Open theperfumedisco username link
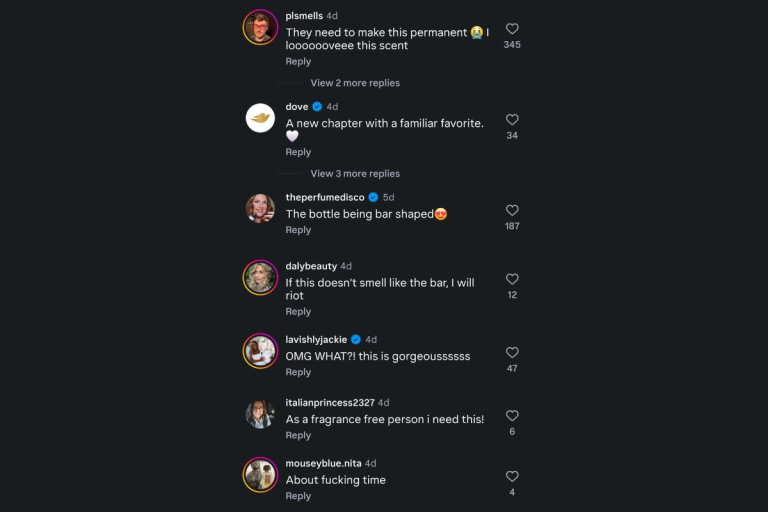Image resolution: width=768 pixels, height=512 pixels. [325, 197]
